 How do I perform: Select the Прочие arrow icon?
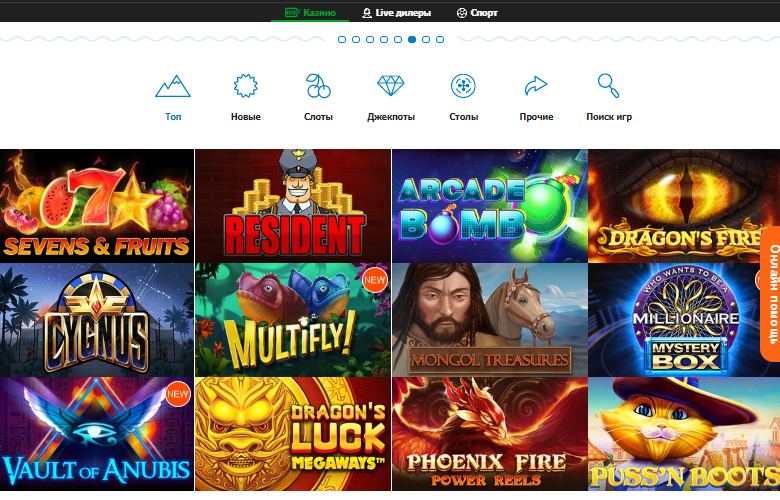coord(536,86)
